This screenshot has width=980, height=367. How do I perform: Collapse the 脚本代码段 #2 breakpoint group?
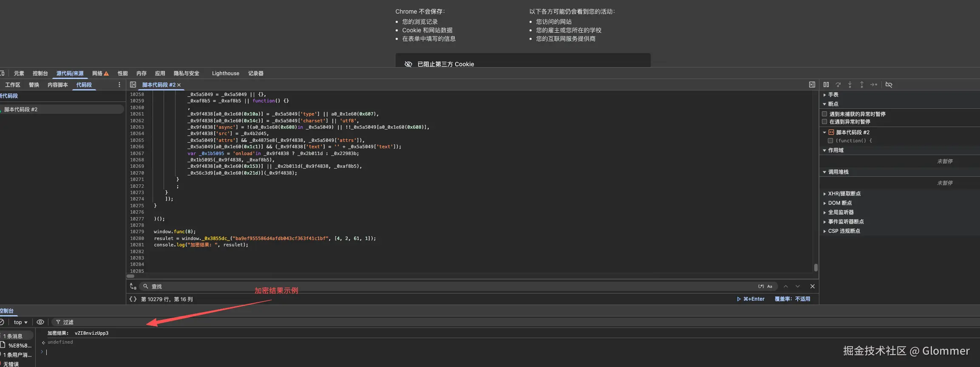(824, 133)
